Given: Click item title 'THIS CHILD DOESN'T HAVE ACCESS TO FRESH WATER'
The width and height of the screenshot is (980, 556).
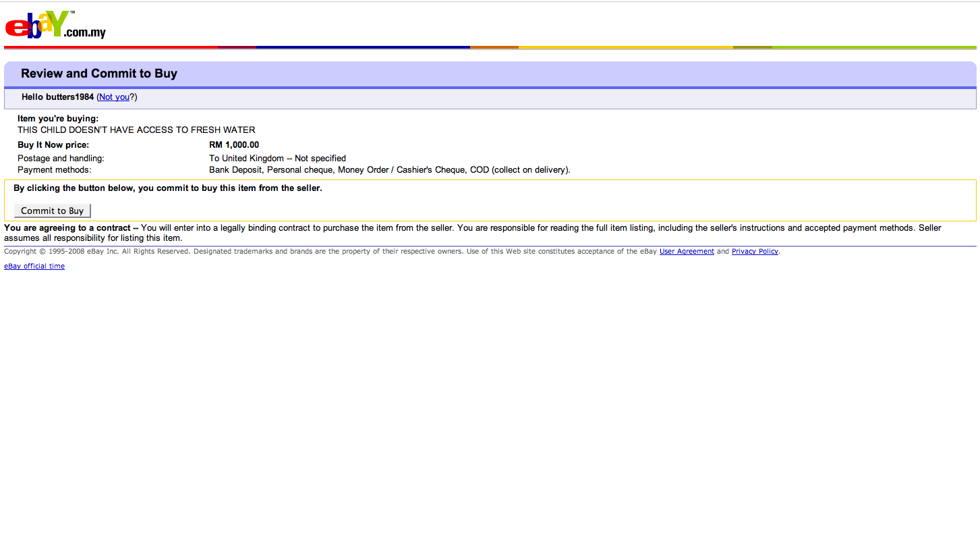Looking at the screenshot, I should click(136, 130).
